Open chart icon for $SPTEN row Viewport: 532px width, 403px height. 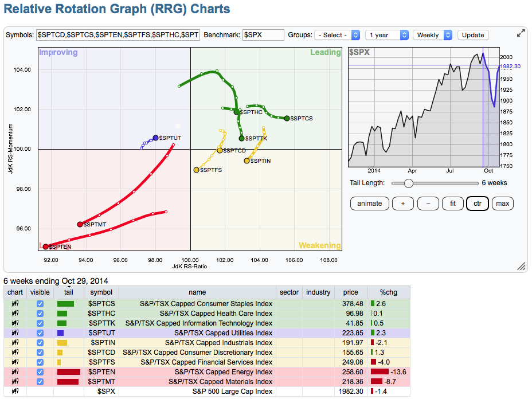[x=15, y=372]
